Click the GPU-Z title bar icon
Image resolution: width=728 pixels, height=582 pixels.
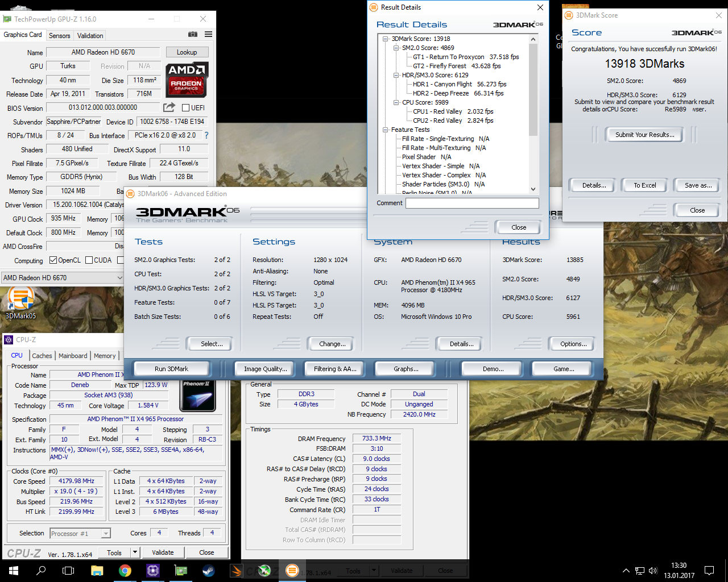coord(7,19)
